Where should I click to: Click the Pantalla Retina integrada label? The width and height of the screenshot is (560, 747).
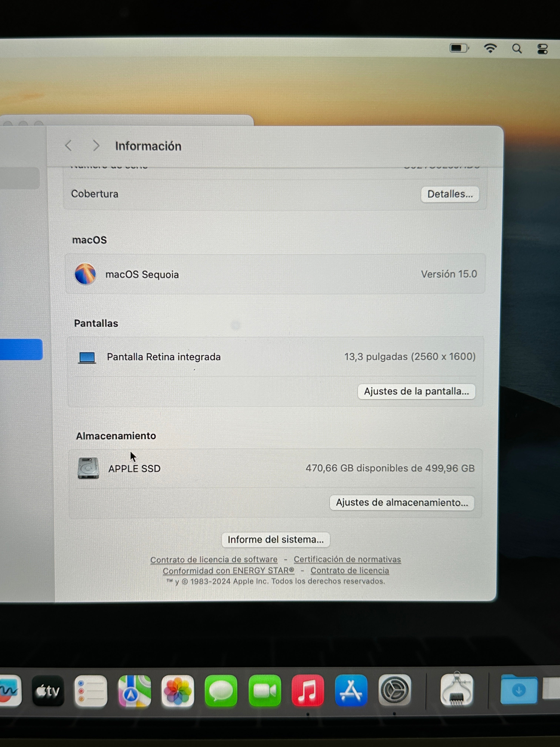click(164, 357)
